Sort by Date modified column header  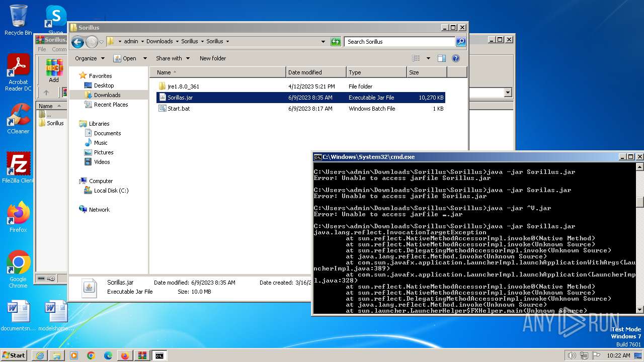[x=316, y=72]
